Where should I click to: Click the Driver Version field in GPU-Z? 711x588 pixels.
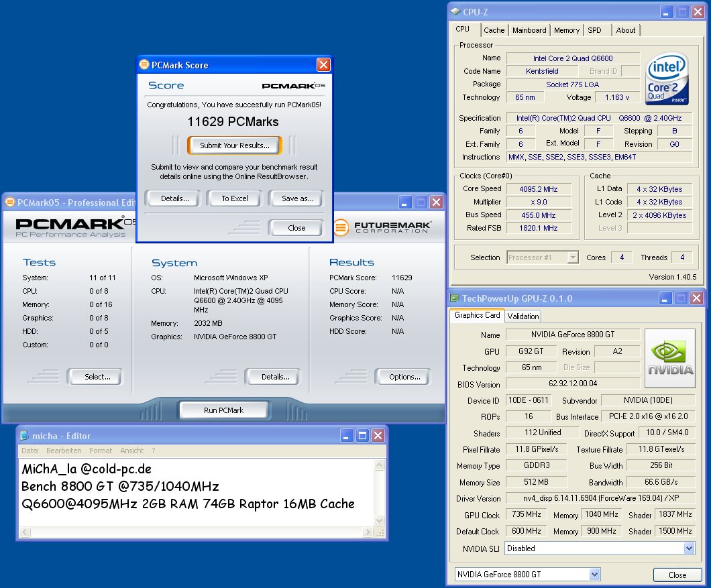point(601,497)
